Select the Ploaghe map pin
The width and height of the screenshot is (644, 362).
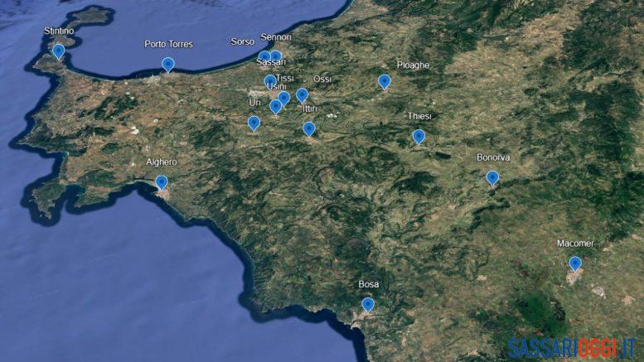pos(384,82)
